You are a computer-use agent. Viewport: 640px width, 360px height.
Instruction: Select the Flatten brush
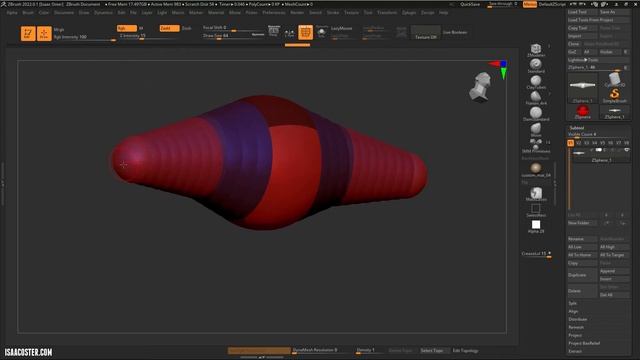(x=536, y=98)
